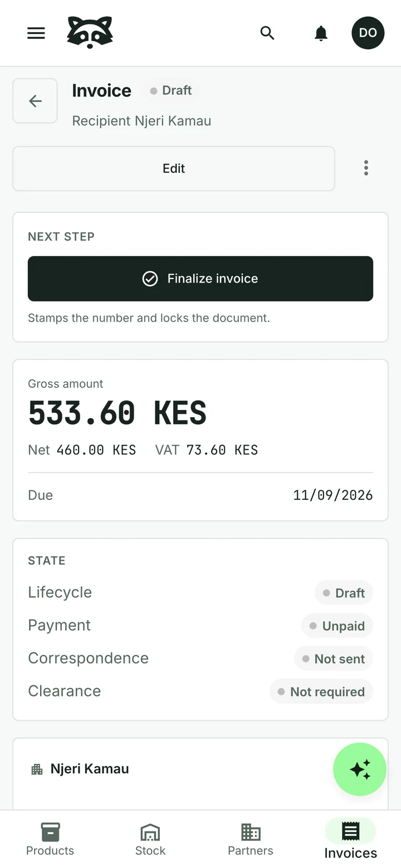
Task: Switch to the Invoices tab
Action: point(351,839)
